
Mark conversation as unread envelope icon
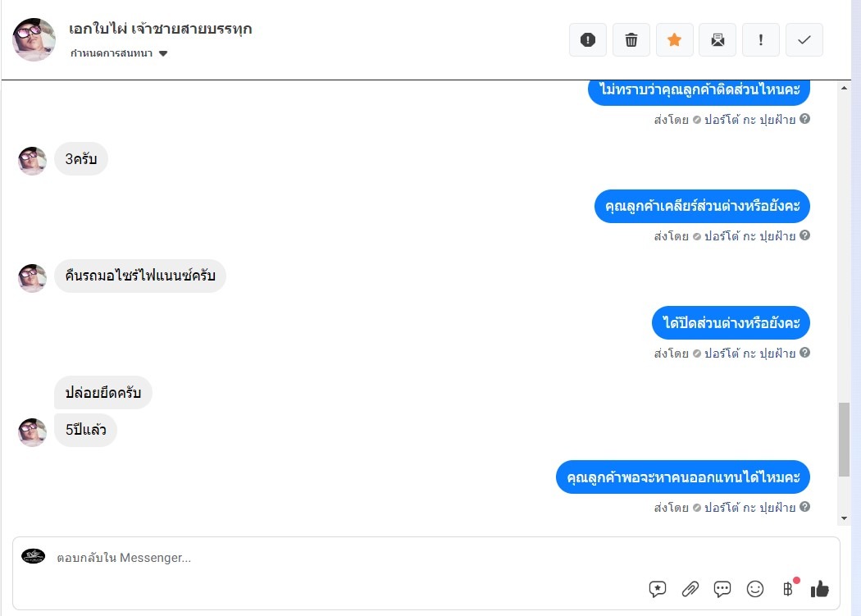[717, 39]
